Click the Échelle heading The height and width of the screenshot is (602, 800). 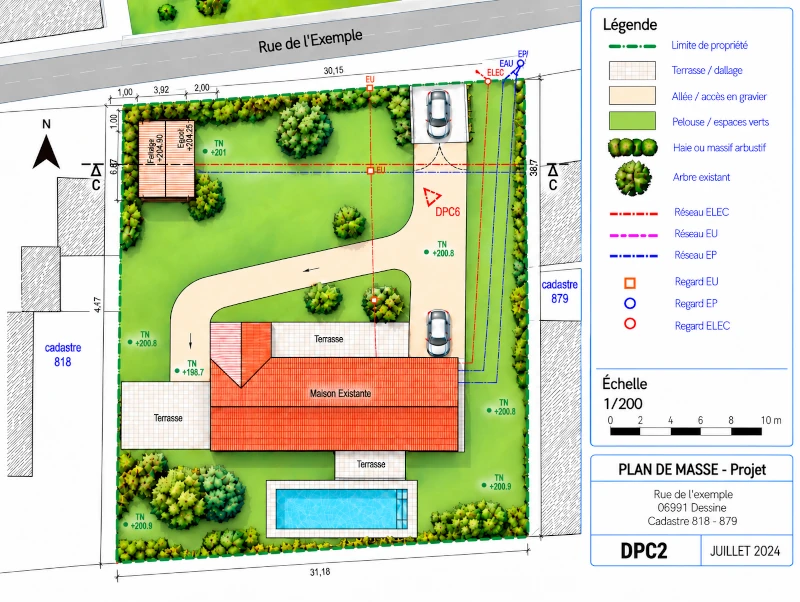click(624, 384)
